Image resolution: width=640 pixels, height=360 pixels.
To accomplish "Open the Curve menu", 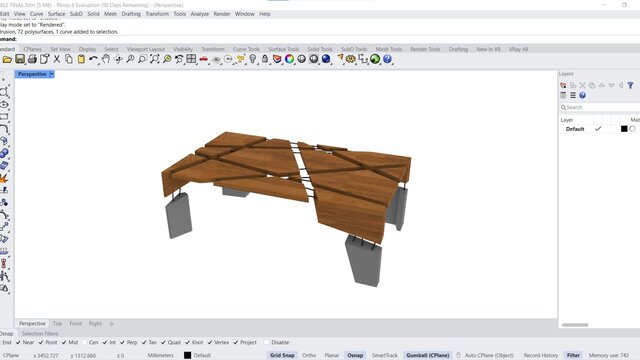I will [36, 14].
